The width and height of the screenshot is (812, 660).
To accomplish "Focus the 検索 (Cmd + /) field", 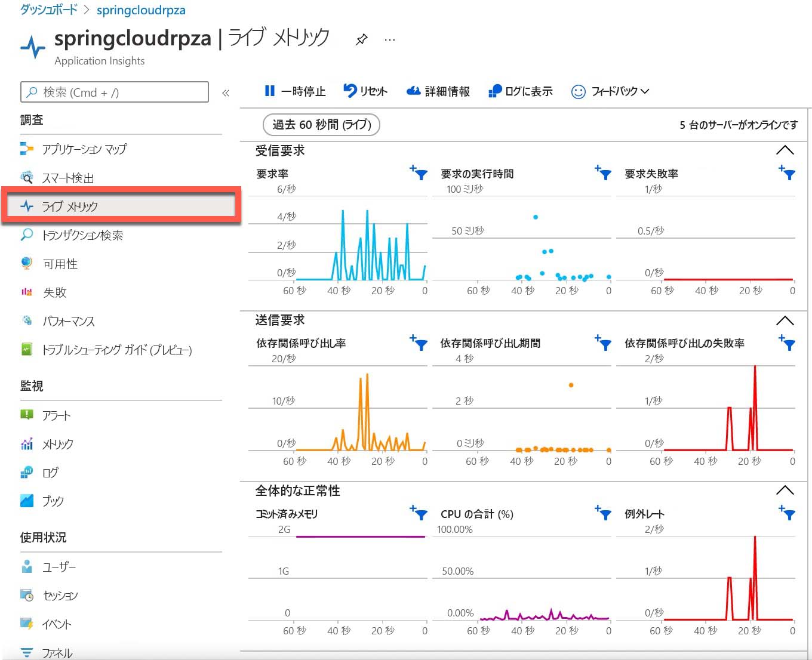I will (115, 92).
